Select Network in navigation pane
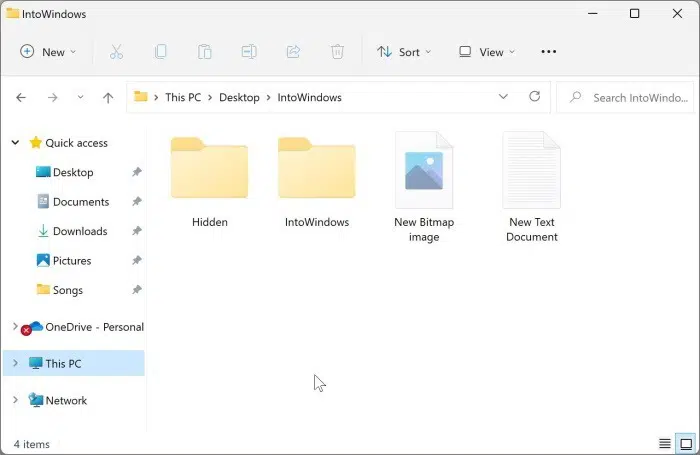Image resolution: width=700 pixels, height=455 pixels. click(x=66, y=400)
